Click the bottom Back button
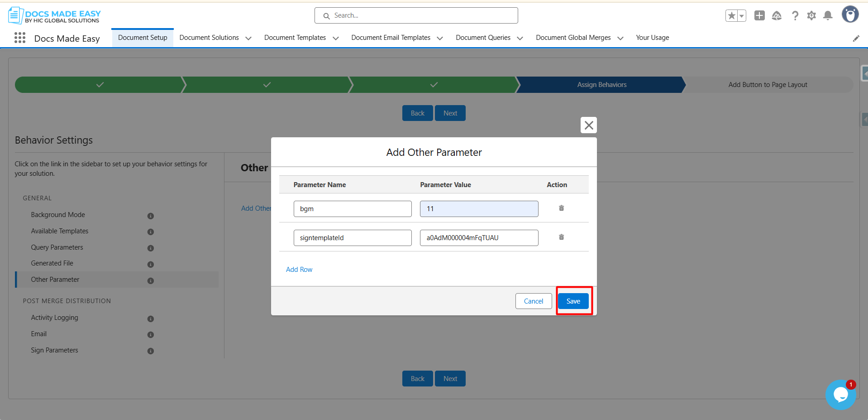 click(x=418, y=379)
